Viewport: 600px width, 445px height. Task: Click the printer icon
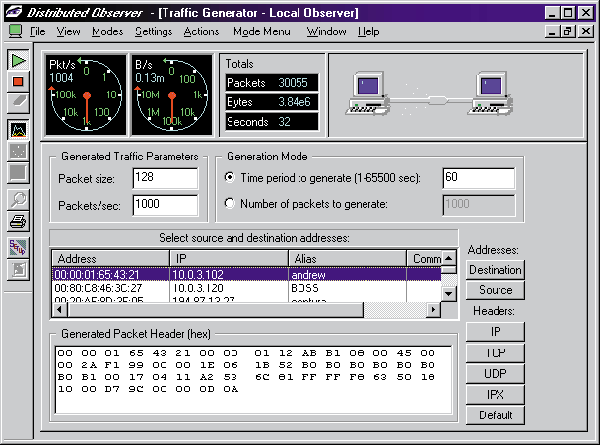(x=18, y=220)
